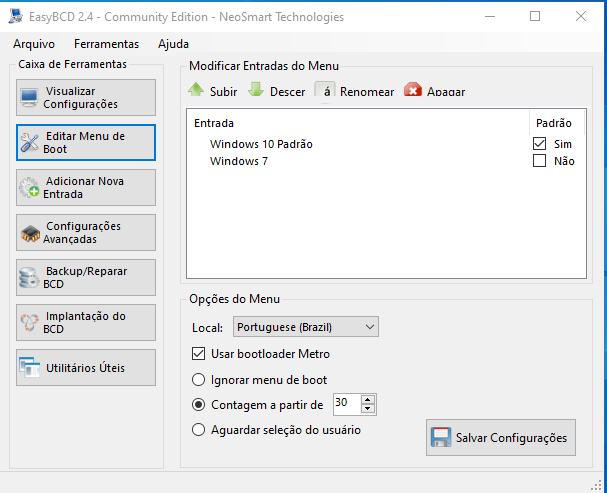Select the Windows 10 Padrão entry
Image resolution: width=607 pixels, height=493 pixels.
(x=261, y=144)
